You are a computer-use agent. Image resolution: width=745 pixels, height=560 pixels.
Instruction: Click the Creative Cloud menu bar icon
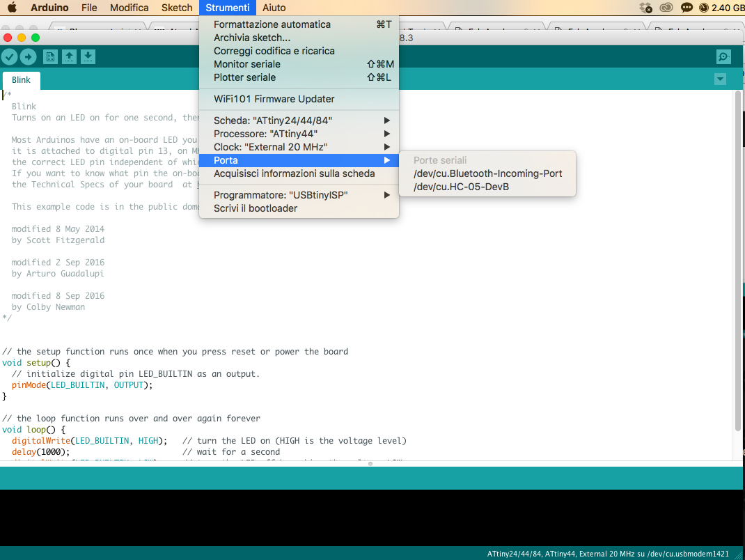coord(666,8)
